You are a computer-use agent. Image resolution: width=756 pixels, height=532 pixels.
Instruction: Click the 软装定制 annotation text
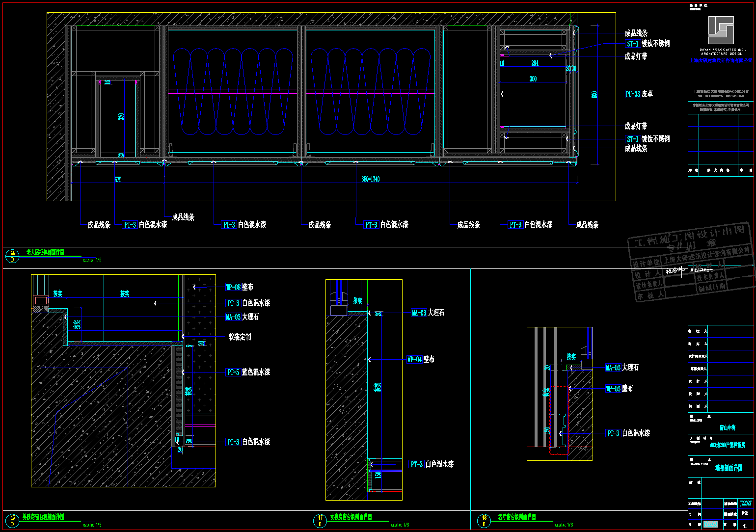[x=240, y=337]
